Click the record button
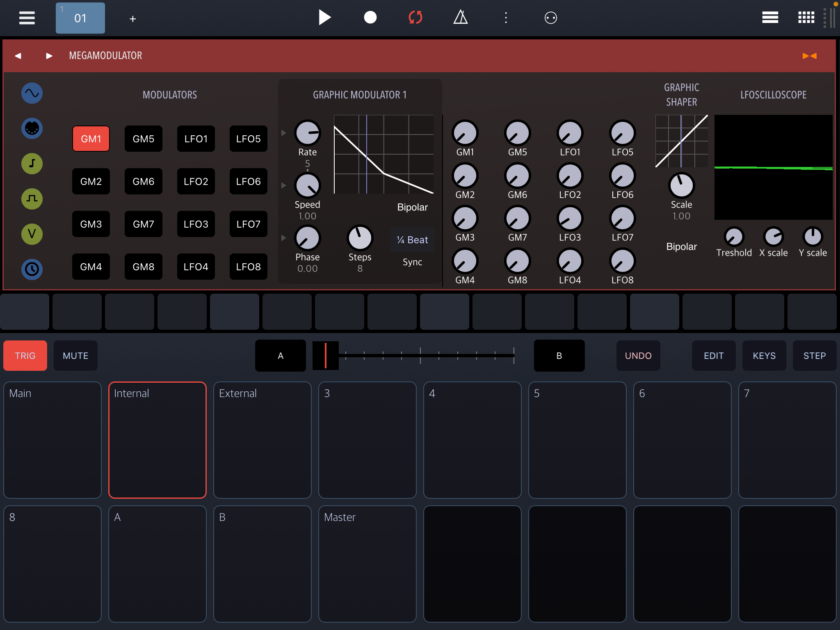Image resolution: width=840 pixels, height=630 pixels. (x=370, y=18)
